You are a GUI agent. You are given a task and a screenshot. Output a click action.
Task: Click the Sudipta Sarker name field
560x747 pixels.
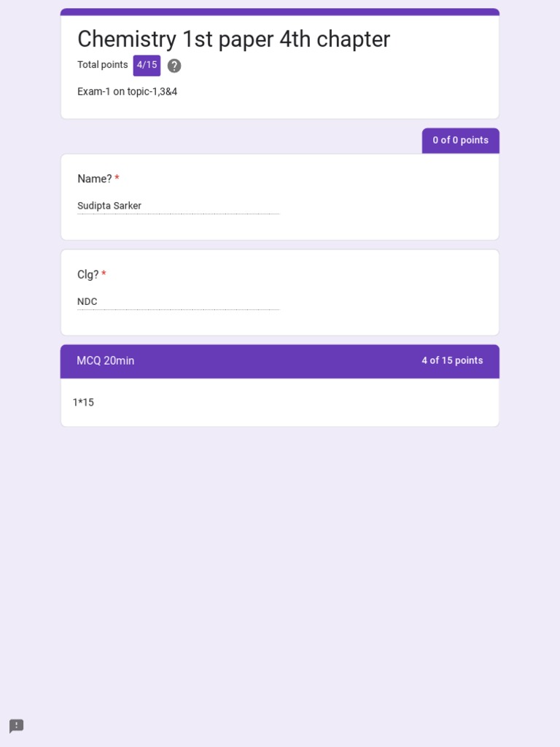(178, 206)
